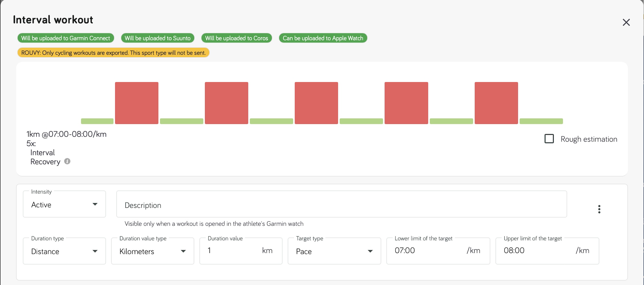Open the Duration value type Kilometers dropdown
The width and height of the screenshot is (644, 285).
coord(153,251)
